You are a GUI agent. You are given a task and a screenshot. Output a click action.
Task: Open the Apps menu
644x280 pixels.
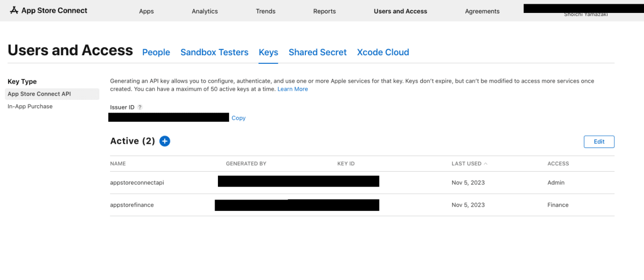(x=147, y=11)
